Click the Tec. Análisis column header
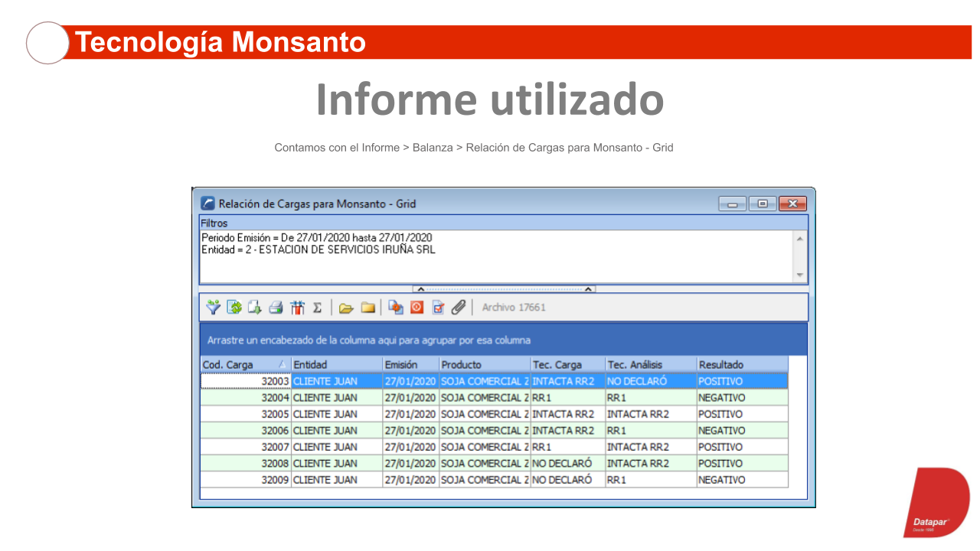This screenshot has height=551, width=980. coord(651,365)
